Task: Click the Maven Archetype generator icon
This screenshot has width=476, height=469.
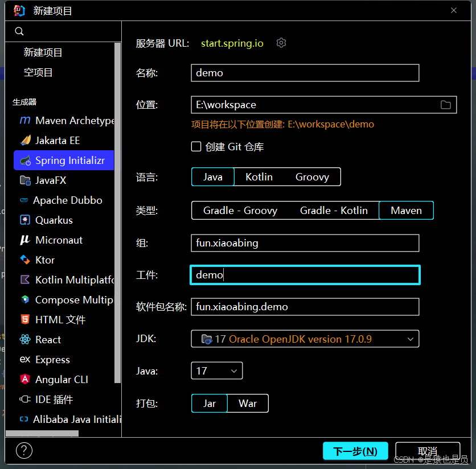Action: click(x=25, y=121)
